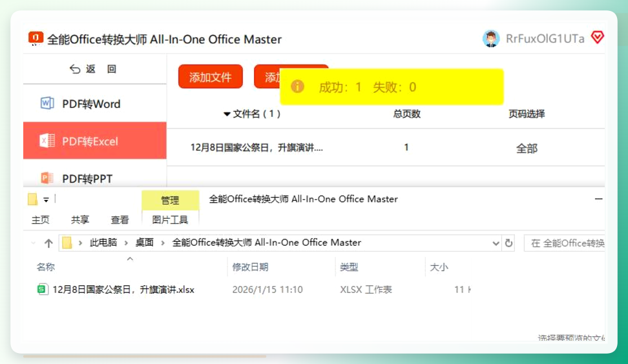Select PDF转Excel in sidebar
The height and width of the screenshot is (364, 628).
pyautogui.click(x=95, y=141)
